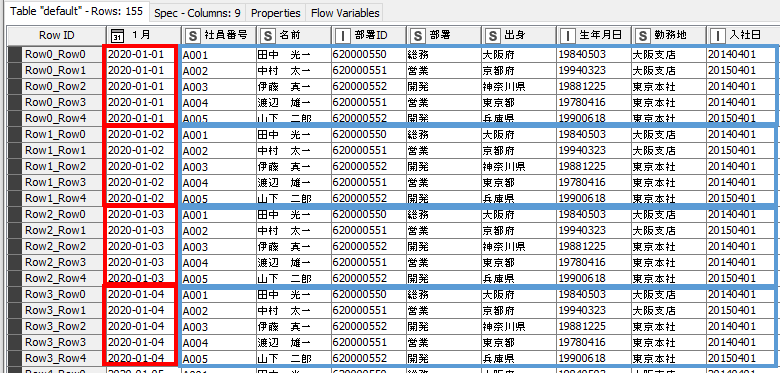The width and height of the screenshot is (780, 373).
Task: Click the 生年月日 column header text
Action: click(600, 35)
